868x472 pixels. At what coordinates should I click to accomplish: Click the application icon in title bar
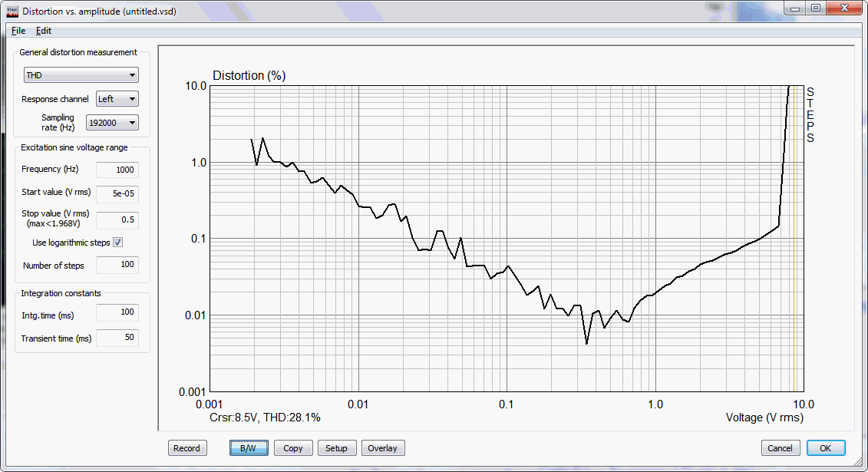[x=12, y=12]
